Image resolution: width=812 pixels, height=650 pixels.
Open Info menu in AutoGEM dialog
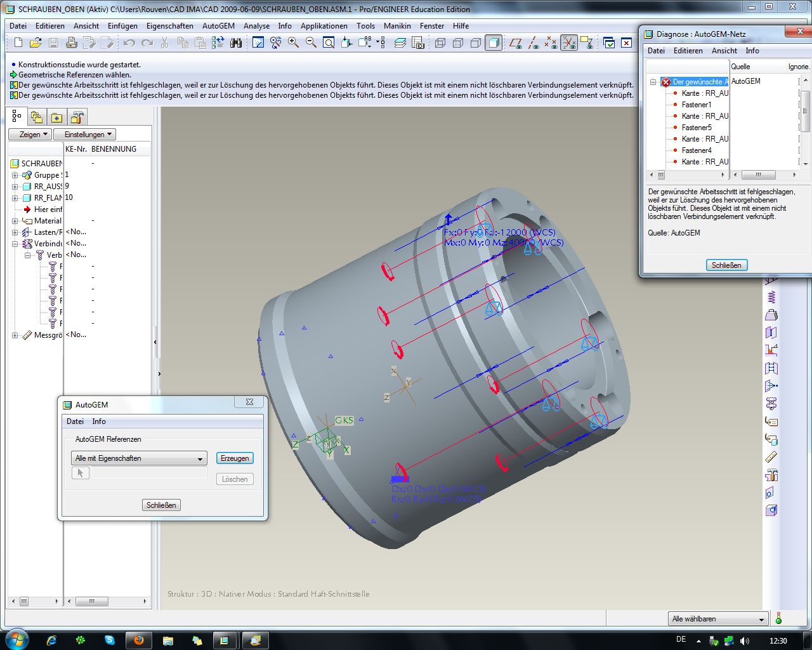point(99,421)
